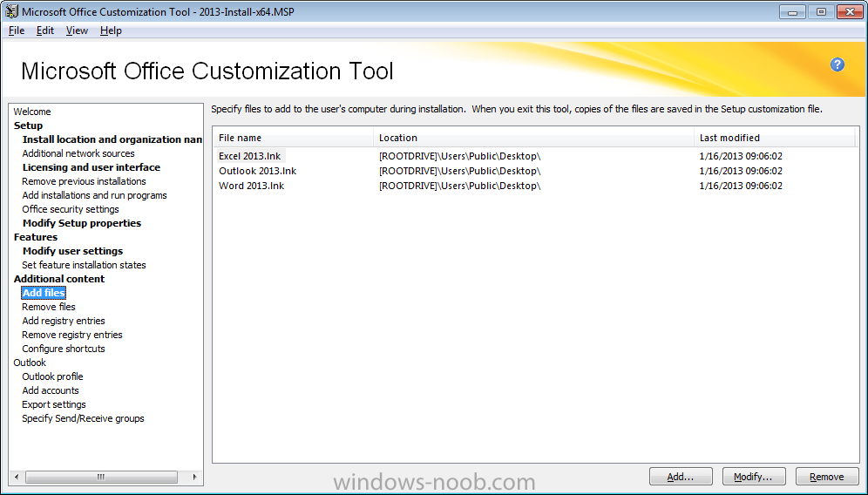
Task: Select Office security settings
Action: click(x=71, y=209)
